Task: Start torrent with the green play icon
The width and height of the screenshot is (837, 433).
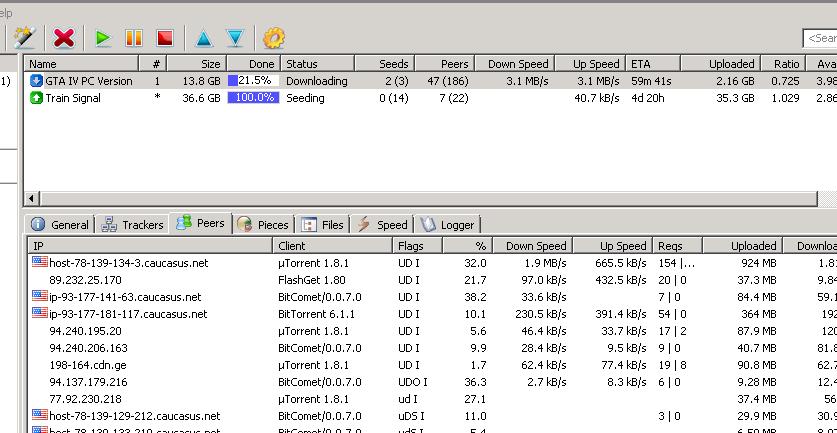Action: (102, 38)
